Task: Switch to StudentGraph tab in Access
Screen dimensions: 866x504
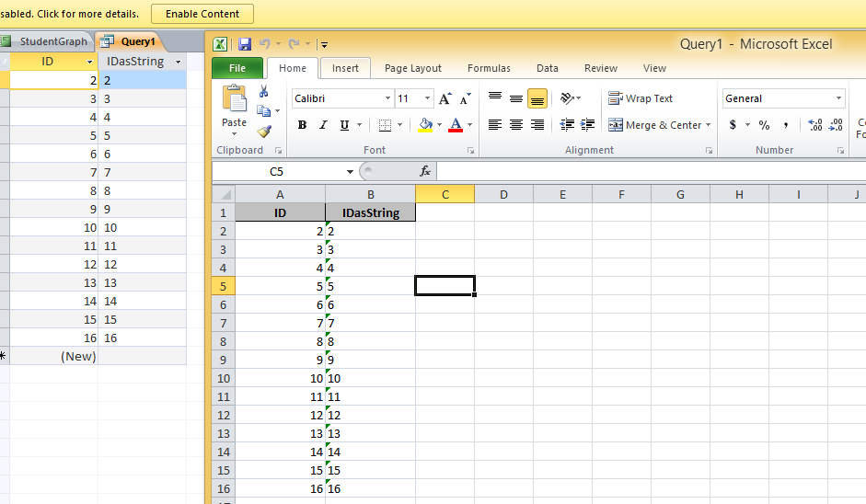Action: [x=46, y=41]
